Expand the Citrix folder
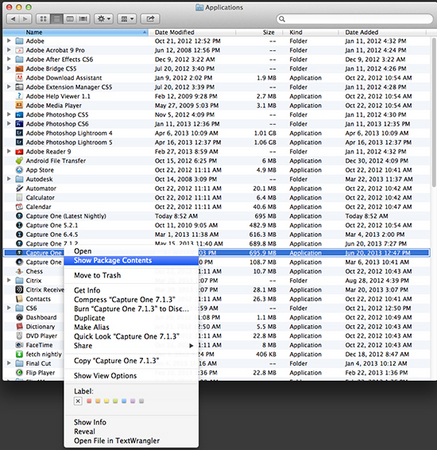The height and width of the screenshot is (450, 437). coord(9,280)
